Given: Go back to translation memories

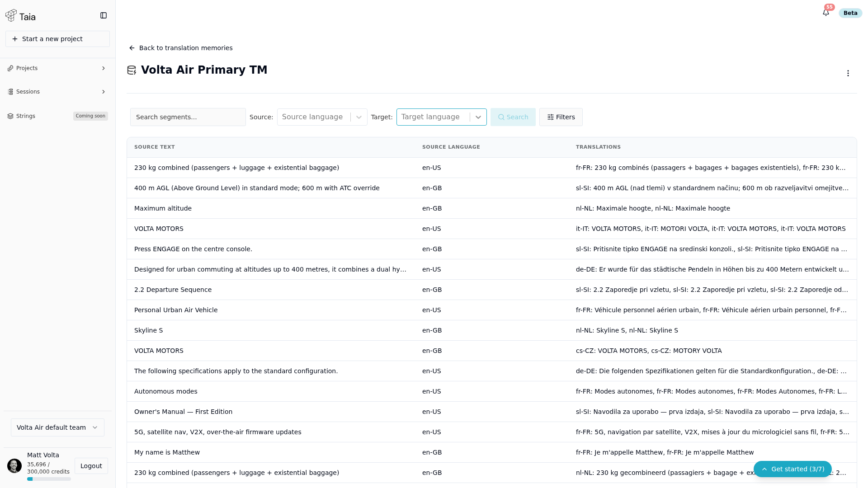Looking at the screenshot, I should pos(181,48).
